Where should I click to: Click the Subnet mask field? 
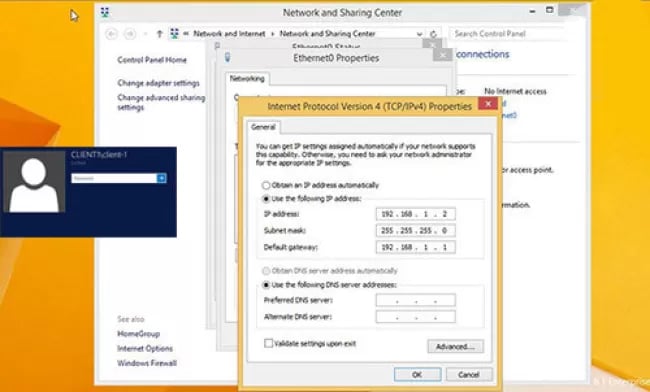coord(415,230)
